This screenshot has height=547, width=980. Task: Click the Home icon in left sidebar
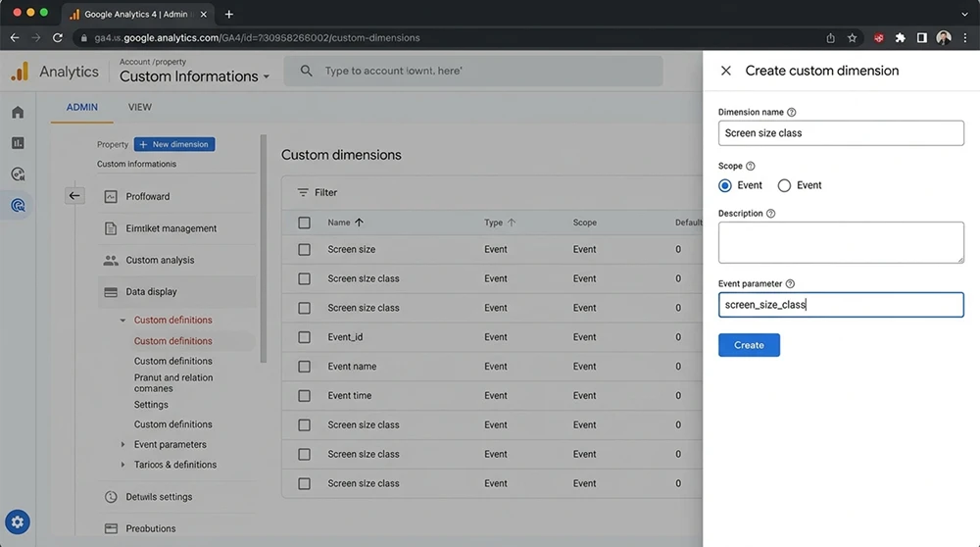tap(17, 112)
